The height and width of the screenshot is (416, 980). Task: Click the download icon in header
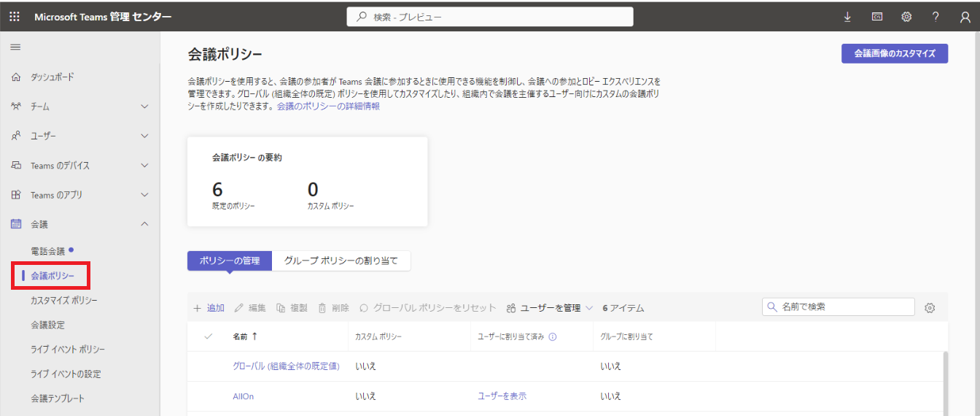[847, 17]
